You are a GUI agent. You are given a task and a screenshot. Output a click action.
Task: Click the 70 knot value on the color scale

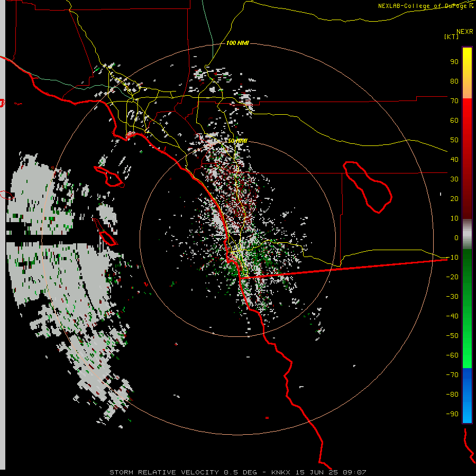pyautogui.click(x=454, y=101)
